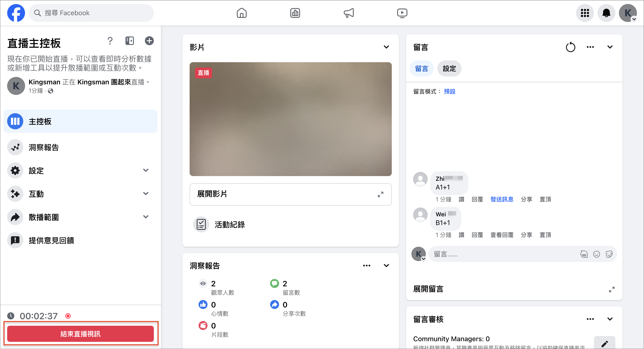Viewport: 644px width, 349px height.
Task: Click the 搜尋 Facebook search field
Action: click(x=91, y=13)
